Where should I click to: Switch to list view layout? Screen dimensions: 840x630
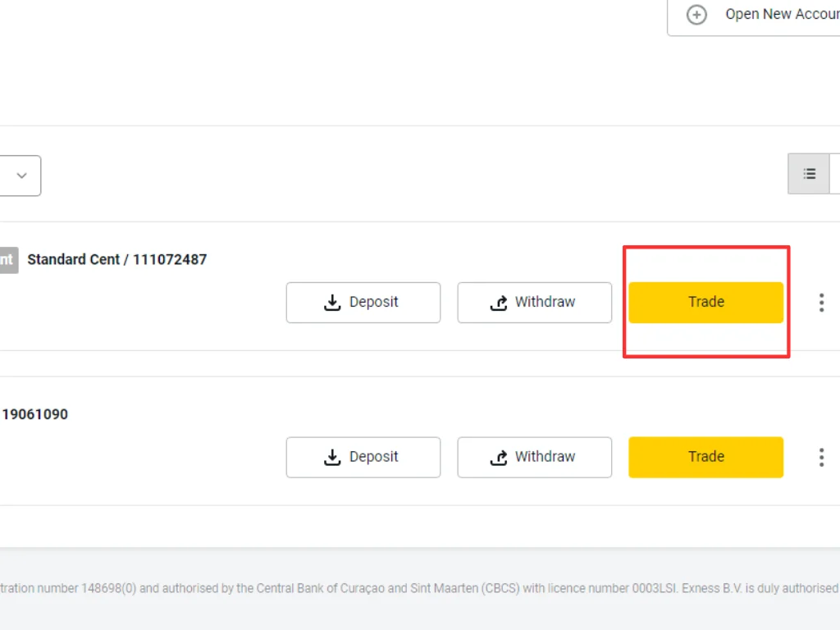[809, 174]
